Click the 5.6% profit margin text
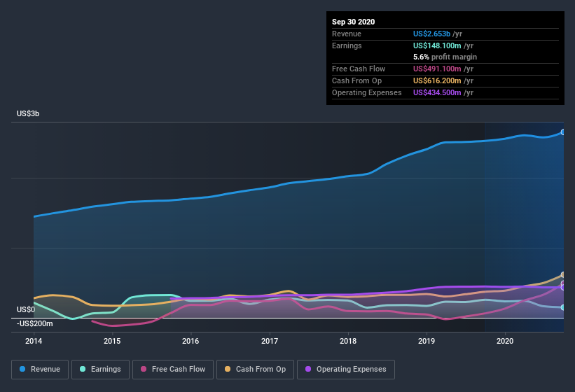 click(x=445, y=57)
